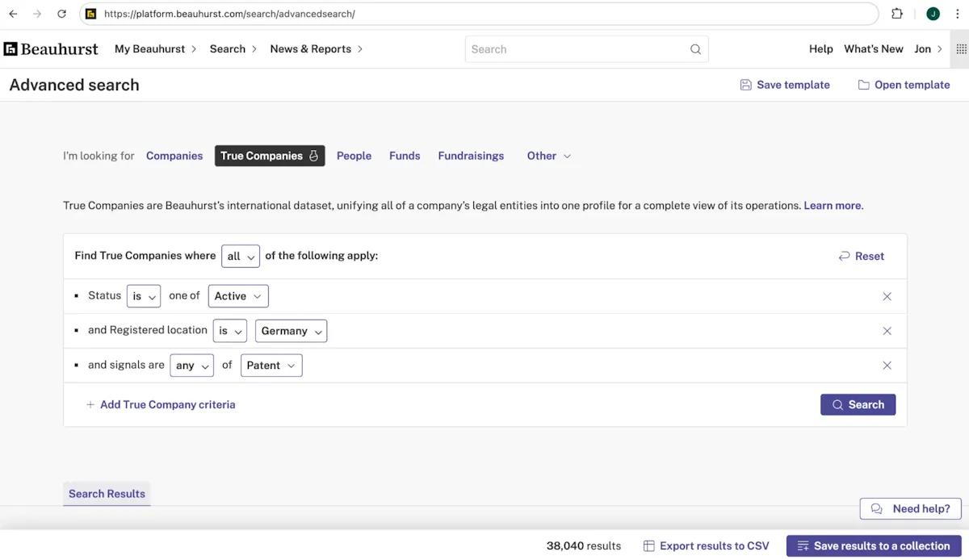The image size is (969, 560).
Task: Open the News & Reports menu
Action: point(317,49)
